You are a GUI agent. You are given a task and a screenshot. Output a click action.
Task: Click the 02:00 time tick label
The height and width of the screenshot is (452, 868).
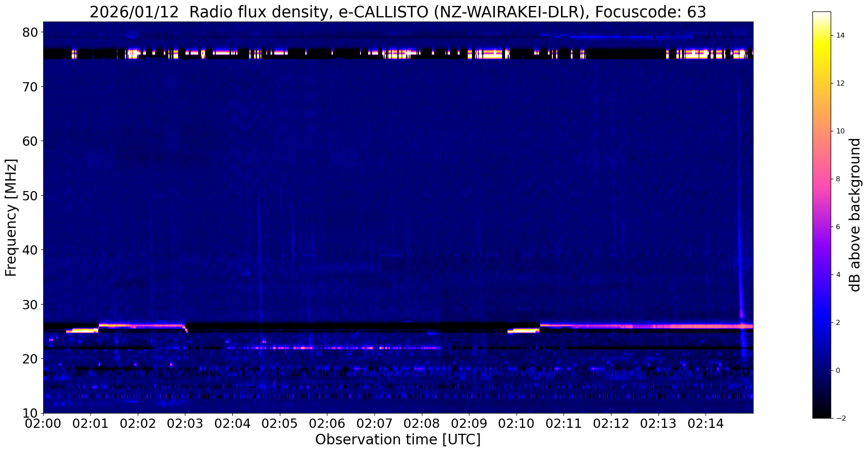(x=43, y=423)
